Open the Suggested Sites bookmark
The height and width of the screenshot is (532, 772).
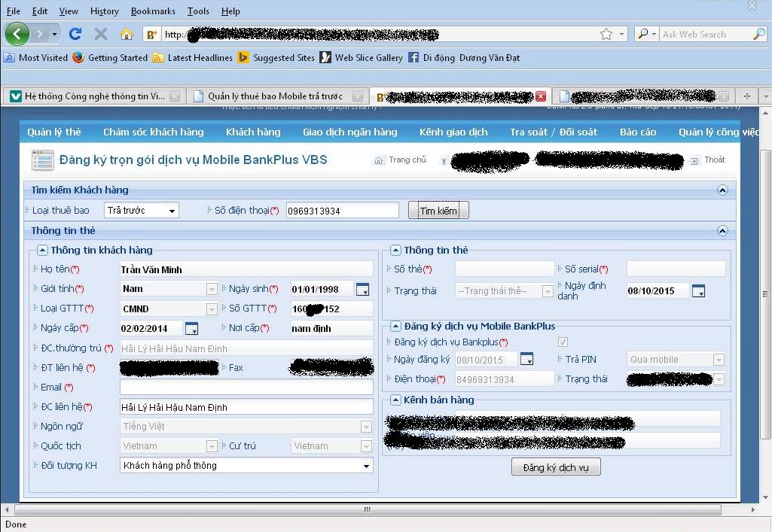tap(276, 57)
